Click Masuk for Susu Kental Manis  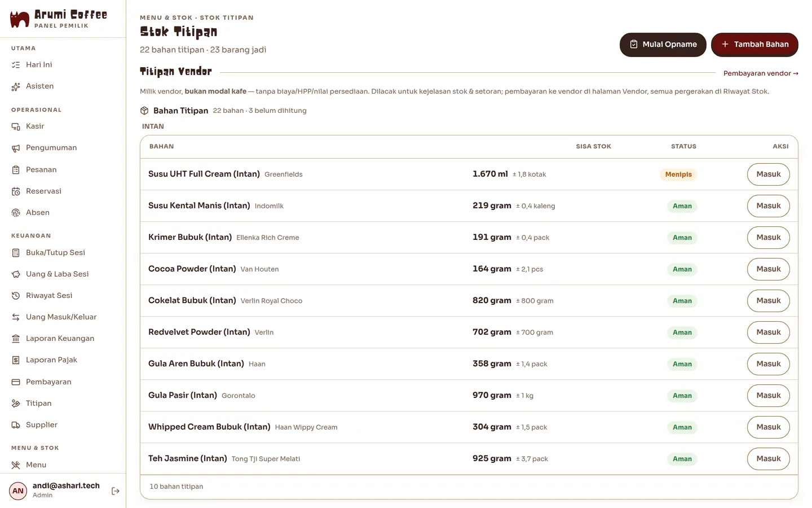(769, 206)
